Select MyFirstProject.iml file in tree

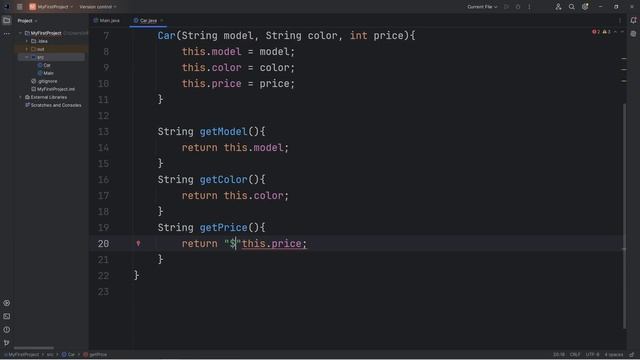click(53, 89)
